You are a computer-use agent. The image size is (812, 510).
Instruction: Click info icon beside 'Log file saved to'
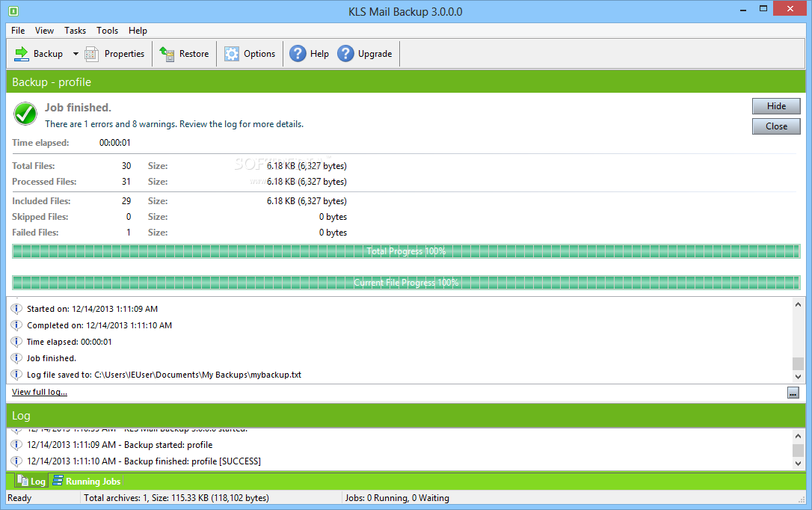coord(16,375)
